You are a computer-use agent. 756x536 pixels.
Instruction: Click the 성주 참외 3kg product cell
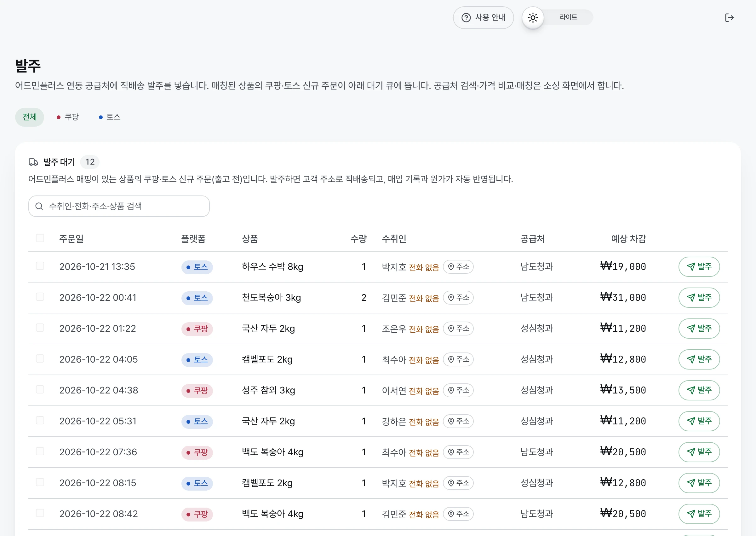coord(268,390)
